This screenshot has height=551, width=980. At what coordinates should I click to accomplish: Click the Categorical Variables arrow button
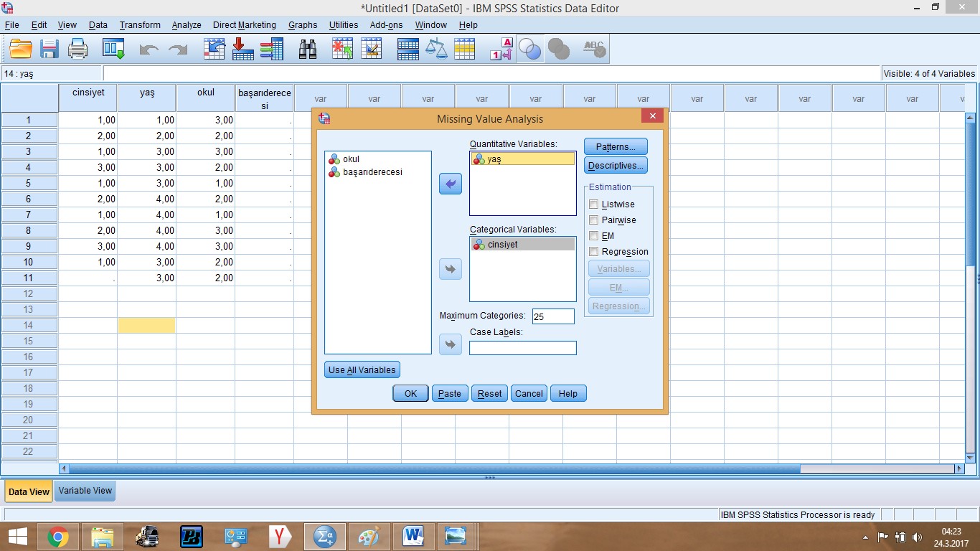(x=451, y=269)
